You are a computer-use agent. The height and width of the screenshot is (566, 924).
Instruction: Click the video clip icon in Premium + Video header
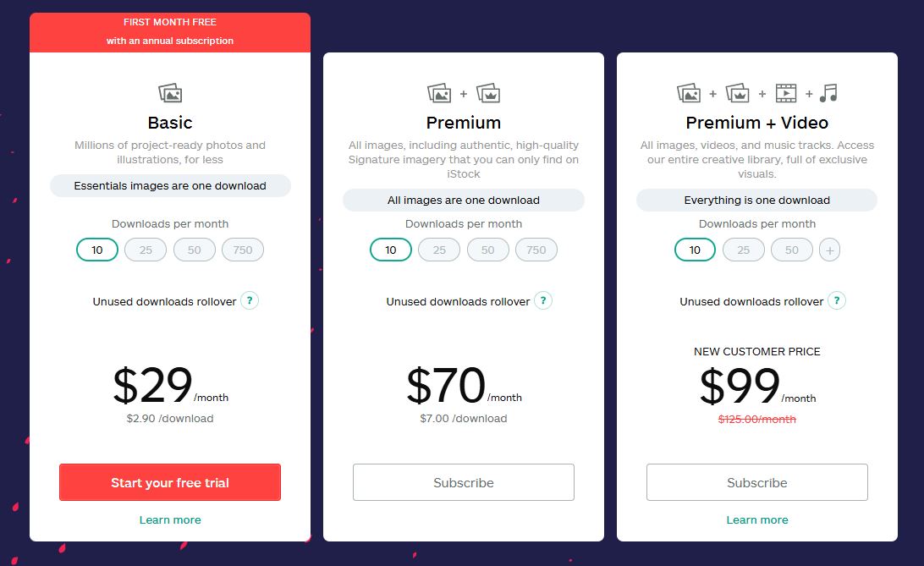tap(786, 91)
